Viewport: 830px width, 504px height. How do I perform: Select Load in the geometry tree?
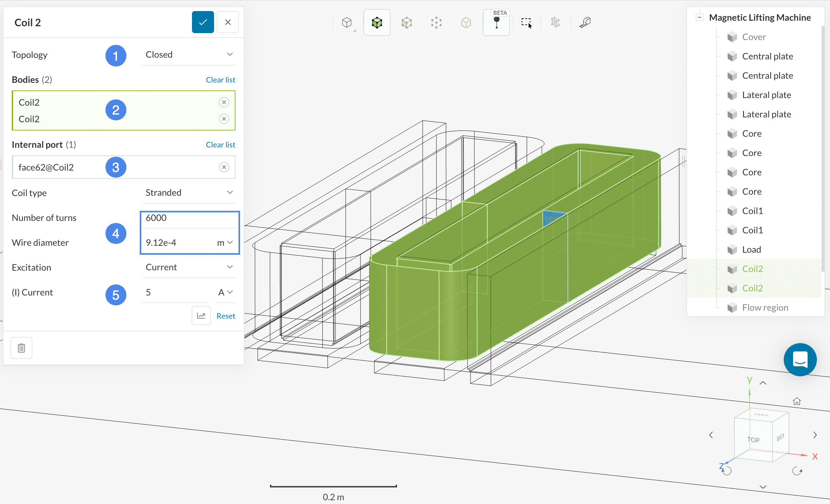[751, 249]
